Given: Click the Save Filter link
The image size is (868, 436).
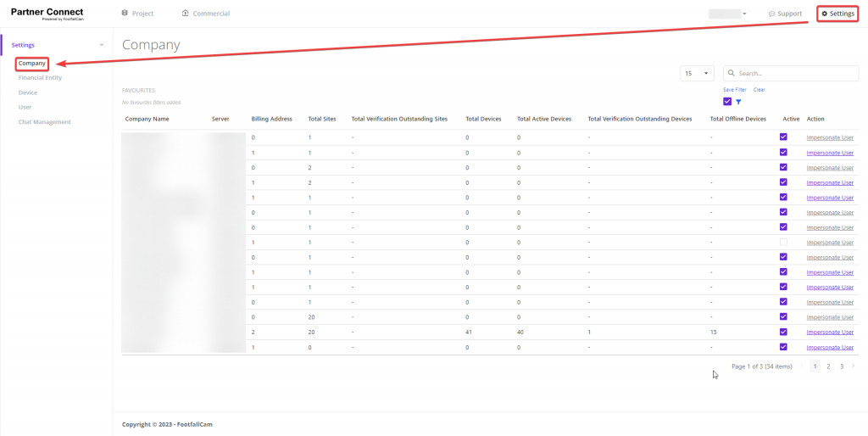Looking at the screenshot, I should pos(734,89).
